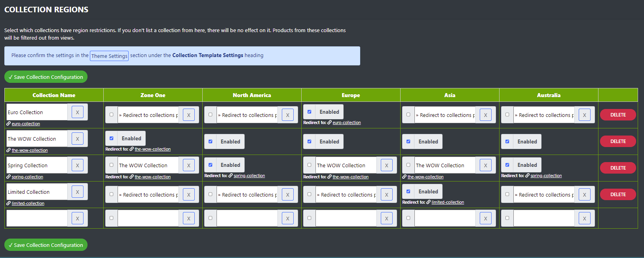Click X beside the empty collection name field
The width and height of the screenshot is (644, 258).
78,218
